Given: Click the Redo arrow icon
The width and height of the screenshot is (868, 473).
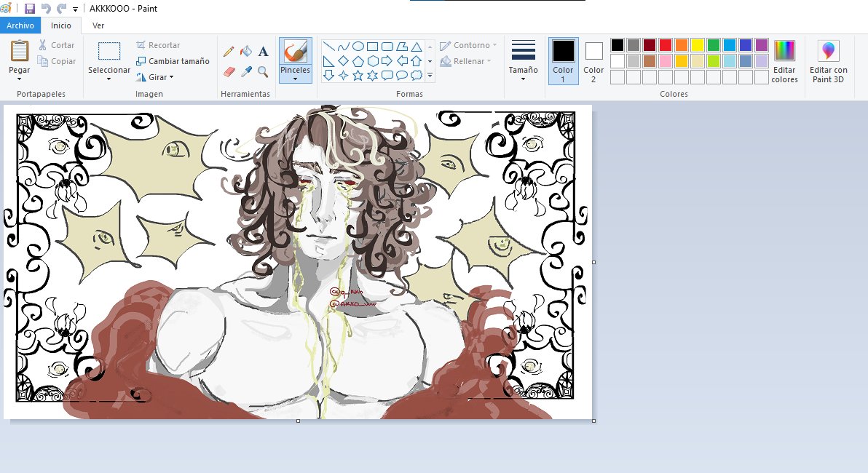Looking at the screenshot, I should pos(61,8).
